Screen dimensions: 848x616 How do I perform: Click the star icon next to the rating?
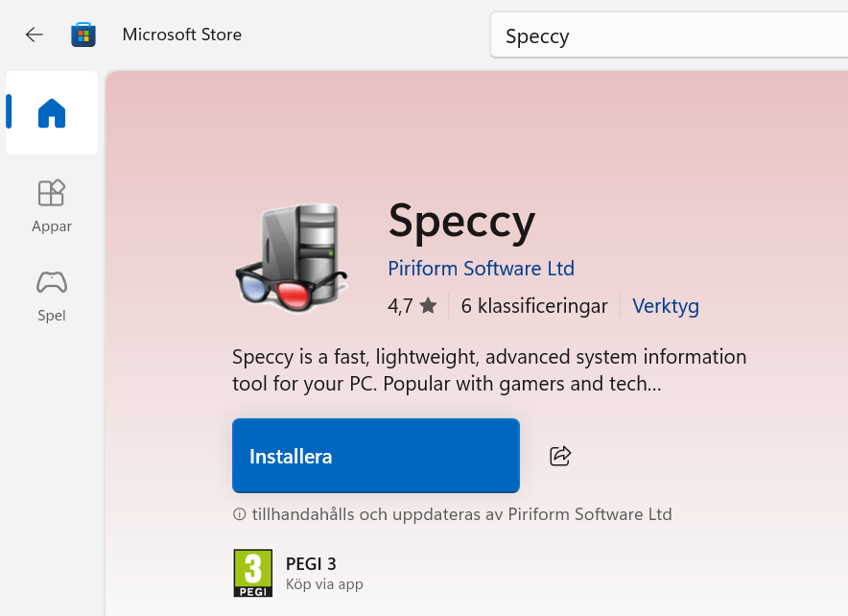[x=429, y=305]
